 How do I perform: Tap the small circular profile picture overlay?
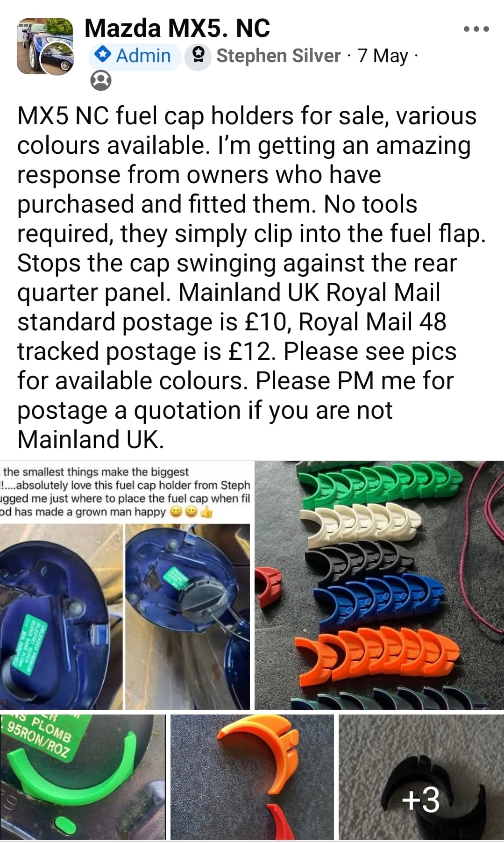click(58, 58)
